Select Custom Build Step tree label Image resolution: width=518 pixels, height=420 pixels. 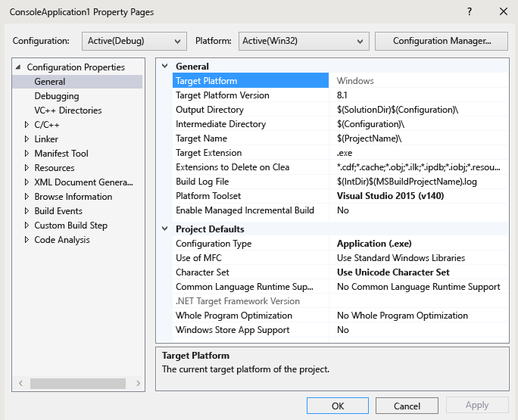click(70, 226)
